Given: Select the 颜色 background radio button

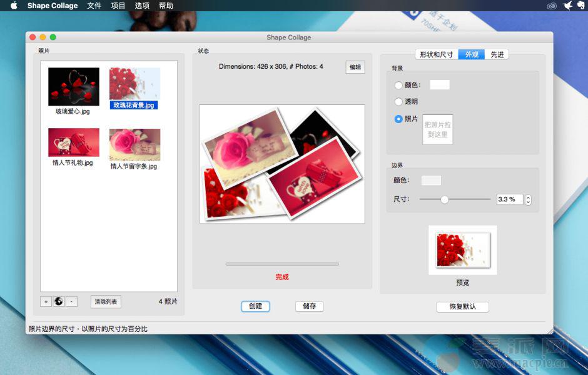Looking at the screenshot, I should coord(398,85).
